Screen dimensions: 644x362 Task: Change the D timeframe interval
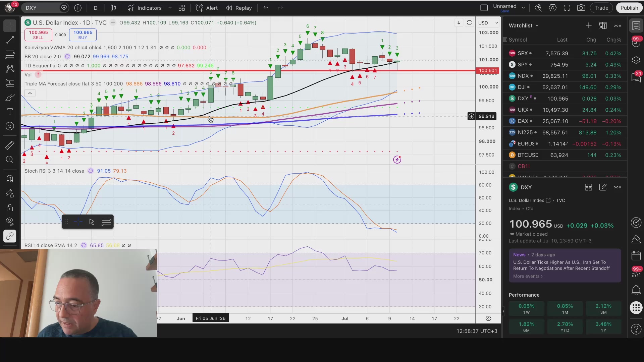click(x=96, y=8)
